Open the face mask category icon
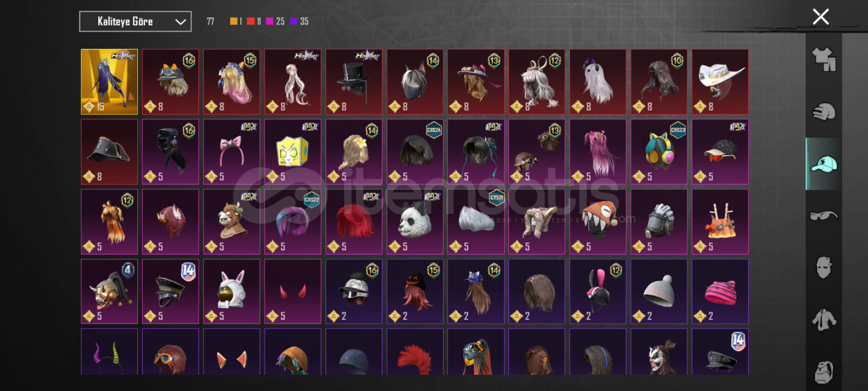The image size is (868, 391). pyautogui.click(x=824, y=267)
